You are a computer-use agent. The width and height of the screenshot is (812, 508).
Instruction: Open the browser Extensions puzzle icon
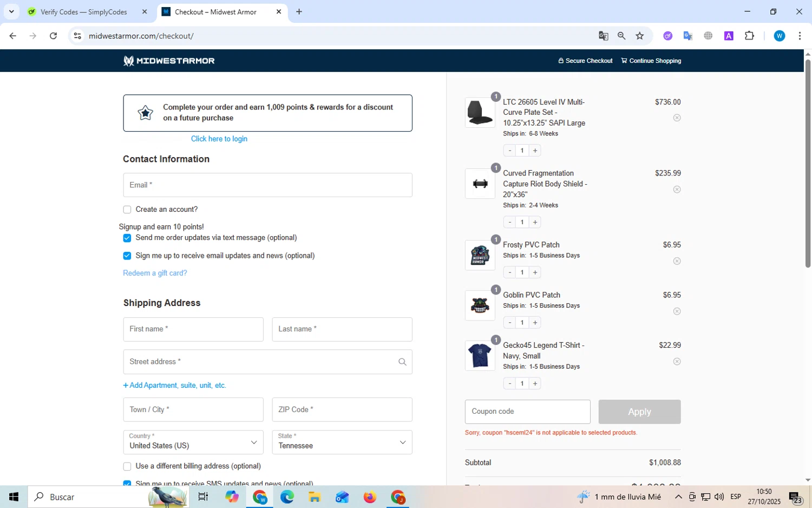749,36
